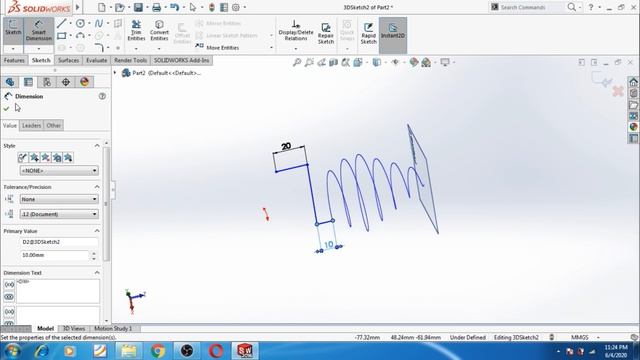Open the DisplayManager tab icon

click(x=84, y=82)
